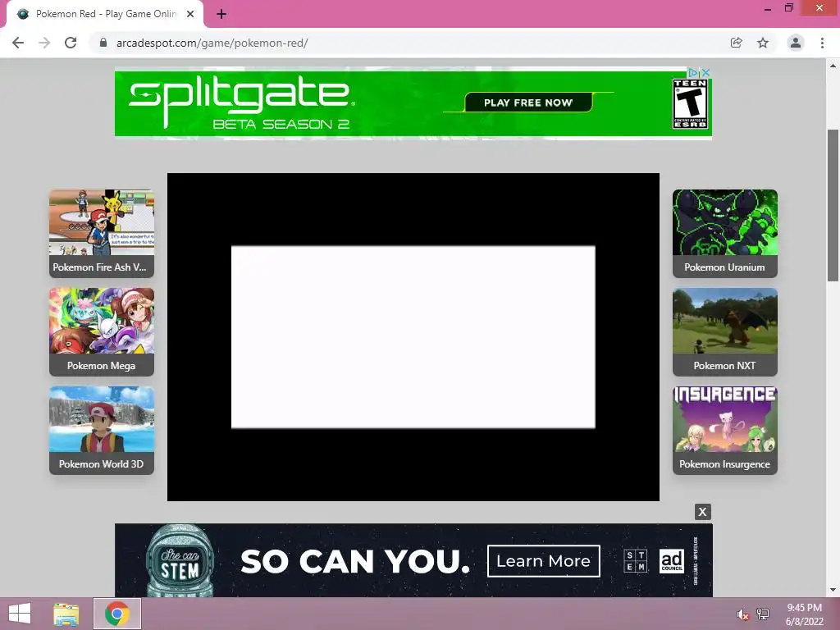
Task: Go back to the previous page
Action: (18, 43)
